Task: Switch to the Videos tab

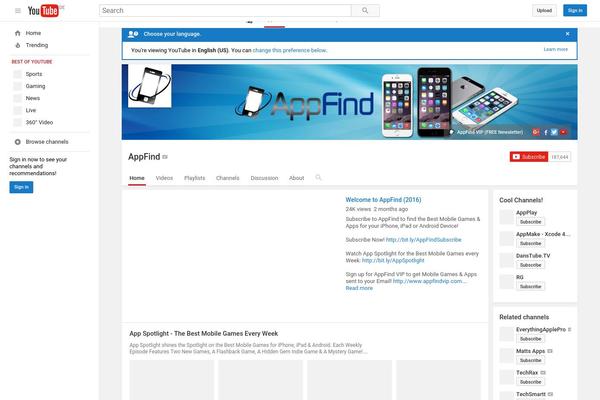Action: (x=164, y=178)
